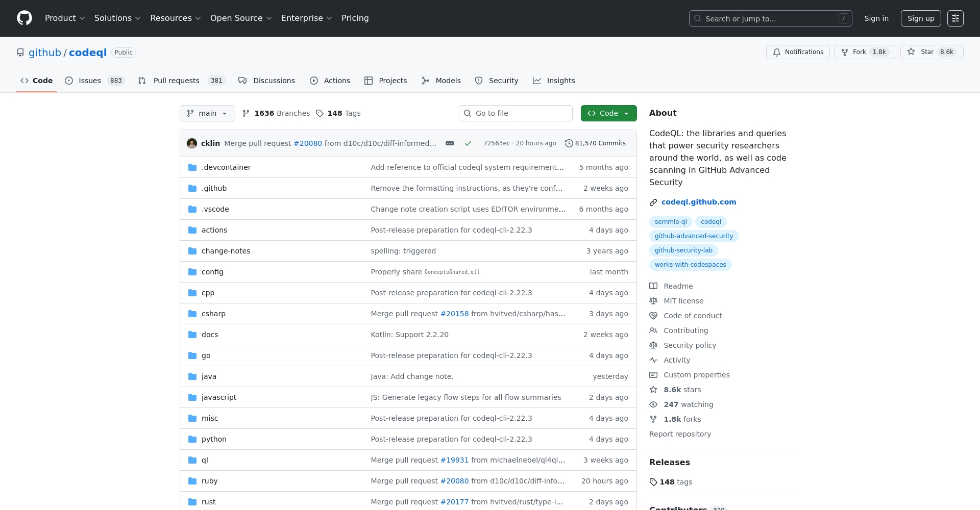This screenshot has width=980, height=510.
Task: Click the search magnifier icon in header
Action: click(698, 18)
